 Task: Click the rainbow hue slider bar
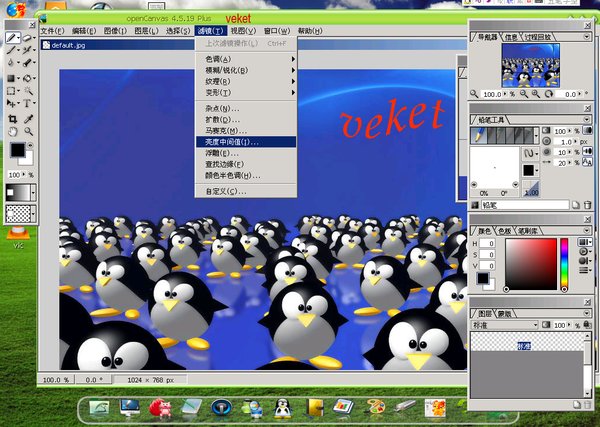564,263
